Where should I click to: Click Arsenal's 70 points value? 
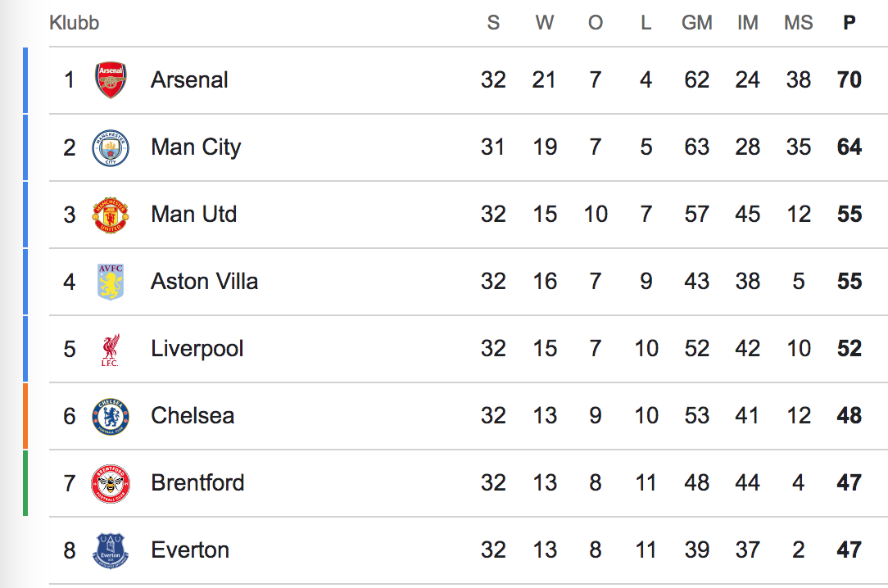pos(849,80)
